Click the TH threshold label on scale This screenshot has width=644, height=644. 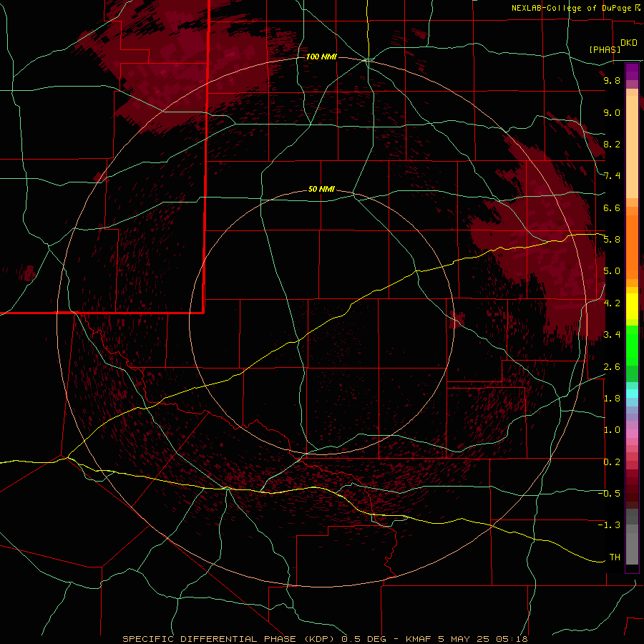pos(615,557)
